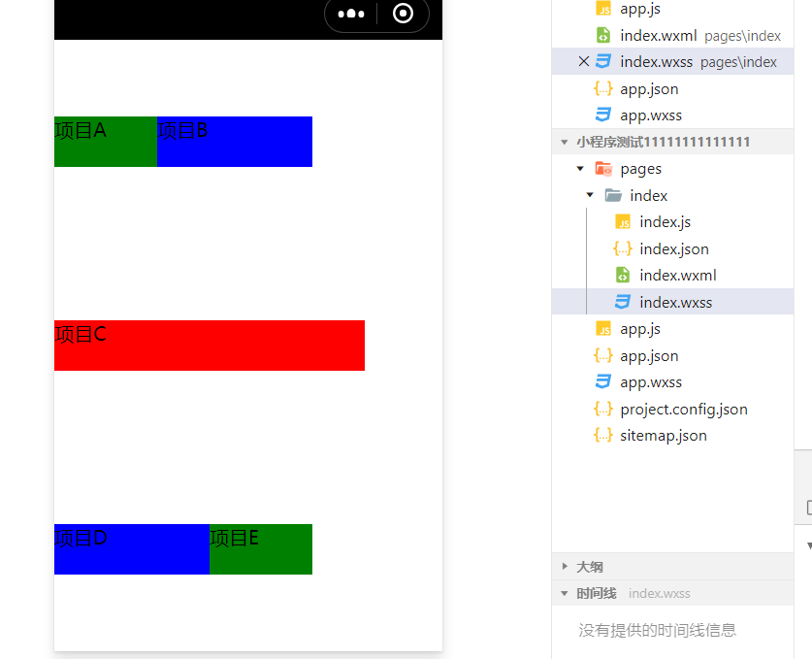812x659 pixels.
Task: Click the green icon of index.wxml in tree
Action: (623, 275)
